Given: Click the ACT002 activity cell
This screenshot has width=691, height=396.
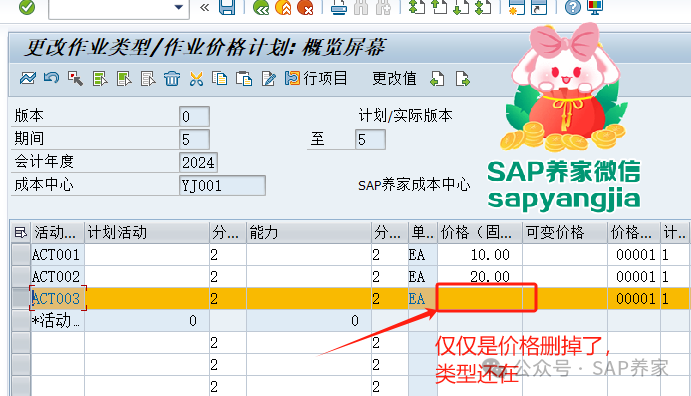Looking at the screenshot, I should (58, 277).
